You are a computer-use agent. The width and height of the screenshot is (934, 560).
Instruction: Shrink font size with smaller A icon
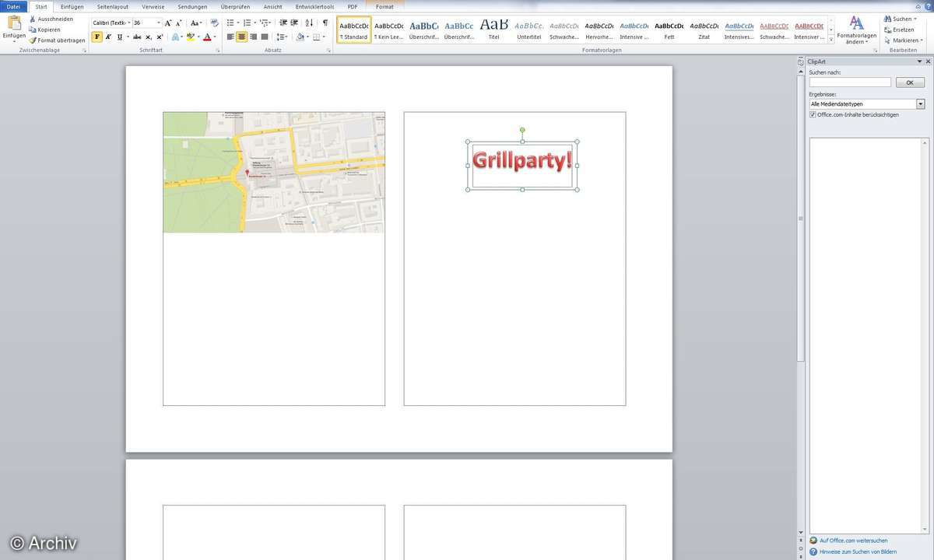point(179,23)
